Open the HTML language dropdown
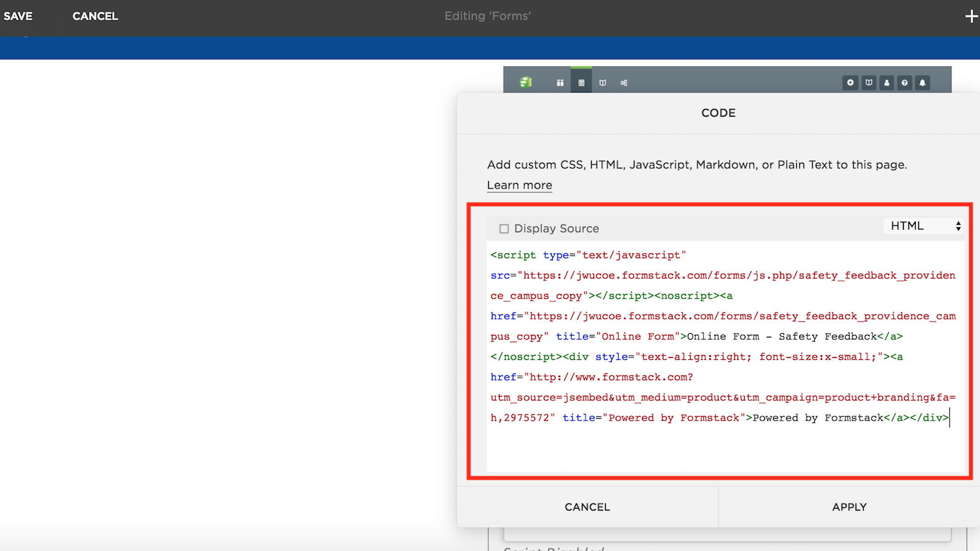The image size is (980, 551). (x=924, y=226)
